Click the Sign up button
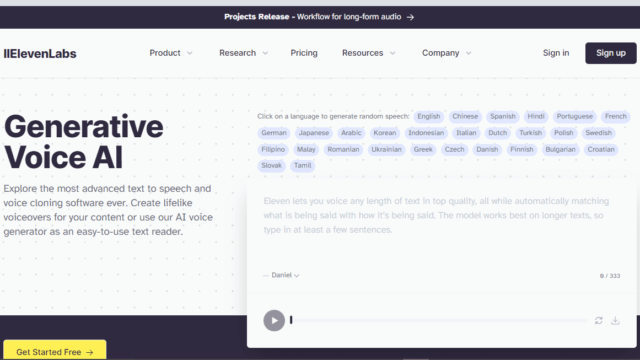This screenshot has width=640, height=360. coord(611,53)
